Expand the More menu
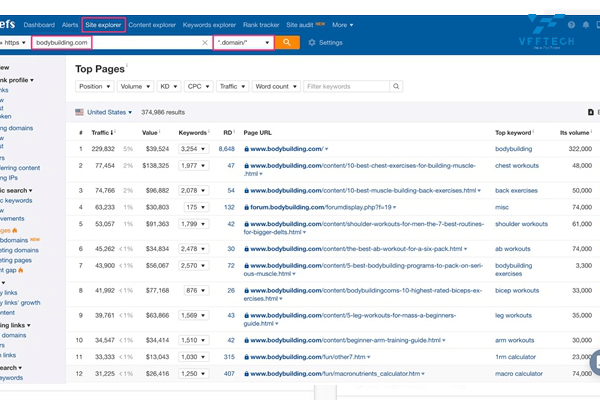Image resolution: width=600 pixels, height=400 pixels. pyautogui.click(x=342, y=25)
